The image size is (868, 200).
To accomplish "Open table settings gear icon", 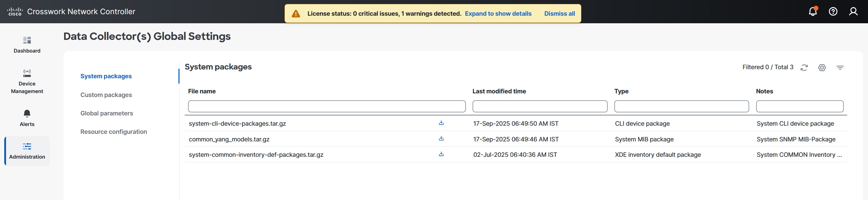I will tap(822, 68).
